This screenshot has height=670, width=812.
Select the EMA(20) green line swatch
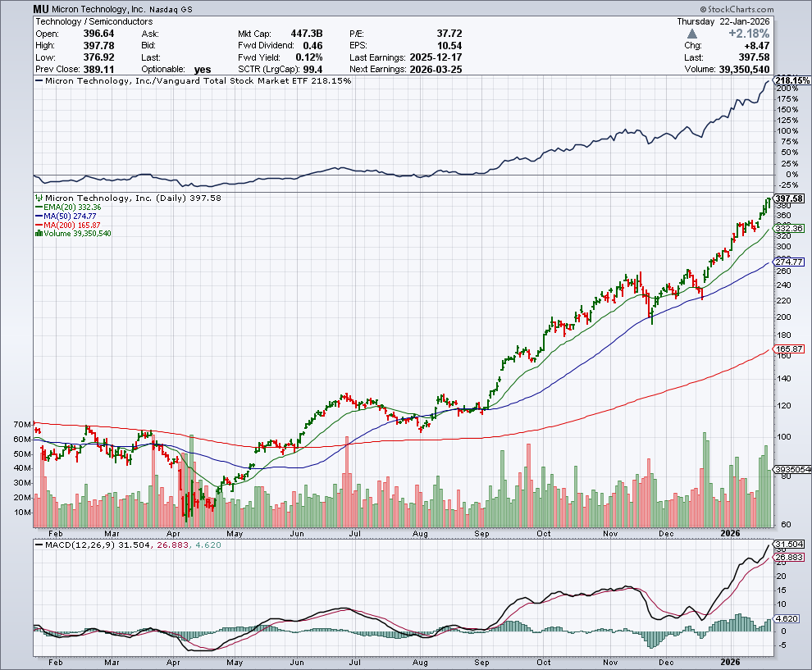click(x=39, y=207)
